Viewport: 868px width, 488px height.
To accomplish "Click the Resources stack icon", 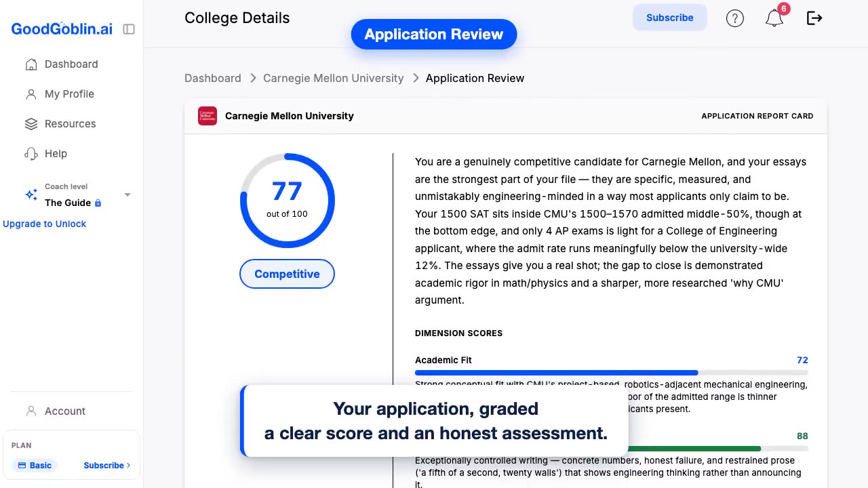I will coord(31,124).
